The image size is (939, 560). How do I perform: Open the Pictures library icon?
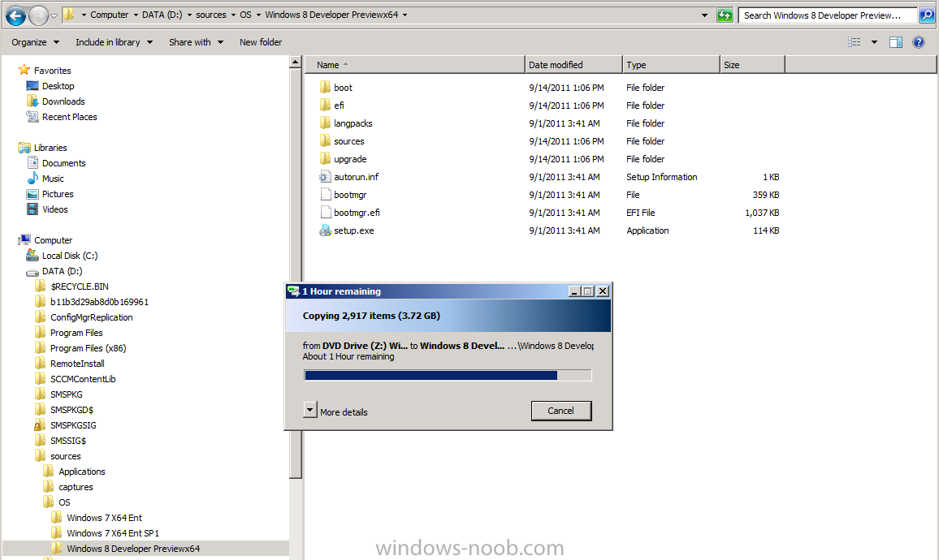[x=32, y=194]
